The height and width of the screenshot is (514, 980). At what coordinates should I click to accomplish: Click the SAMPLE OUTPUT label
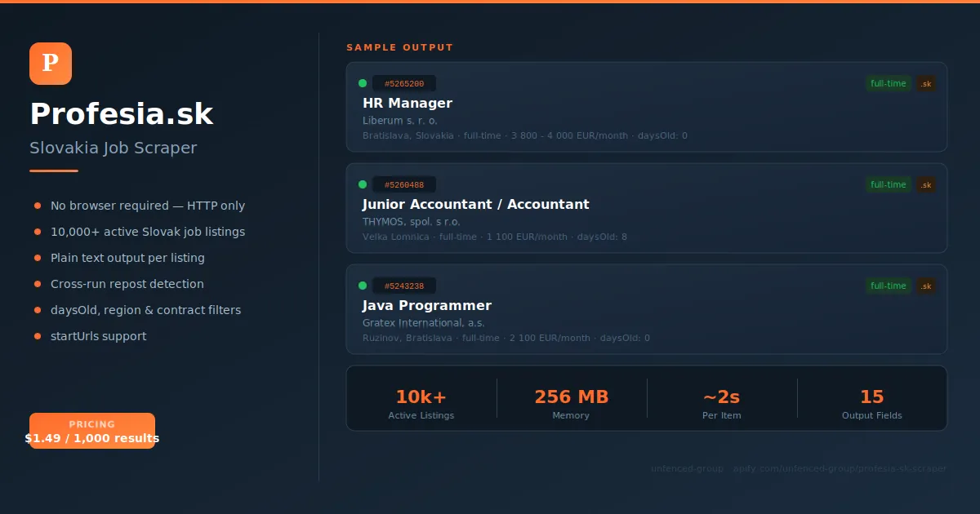pos(400,47)
